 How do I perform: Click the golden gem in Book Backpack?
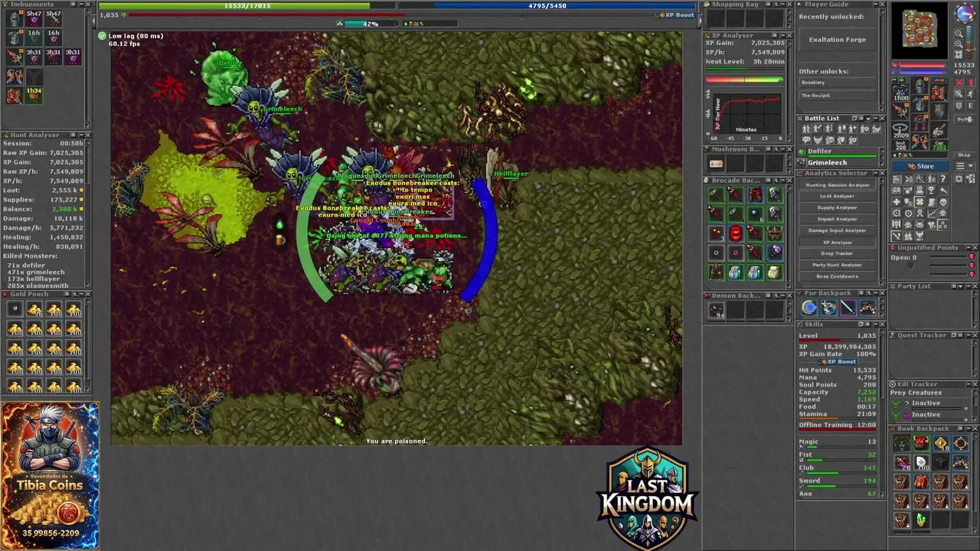point(941,443)
